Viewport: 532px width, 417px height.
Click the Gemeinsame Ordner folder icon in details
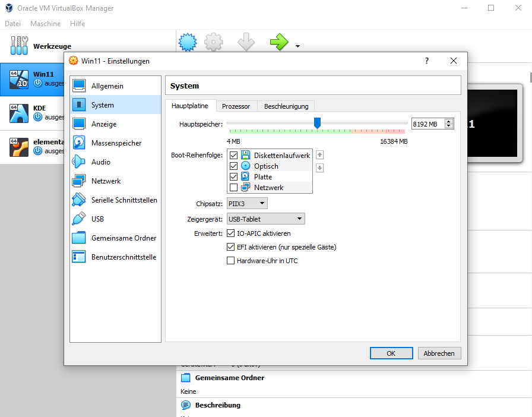[x=186, y=378]
